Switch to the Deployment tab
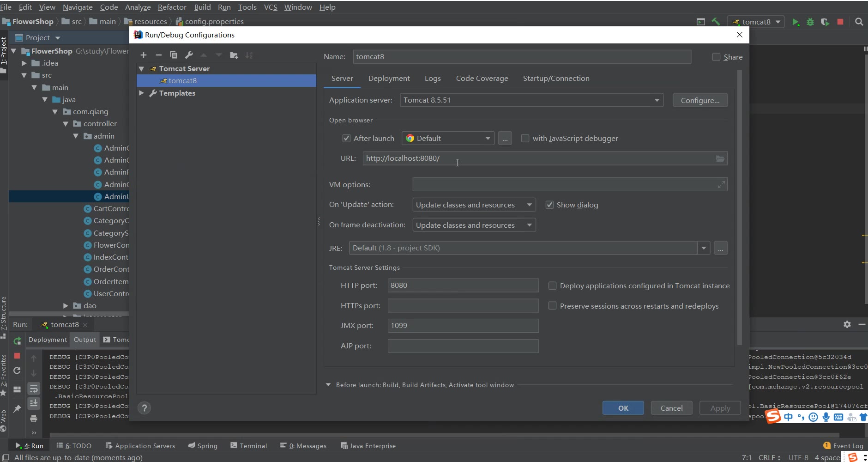Image resolution: width=868 pixels, height=462 pixels. point(389,79)
